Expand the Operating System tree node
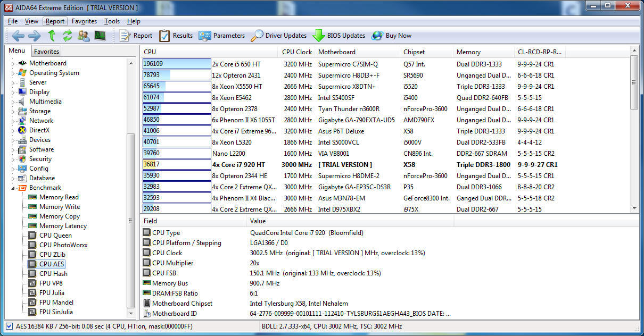The width and height of the screenshot is (644, 336). coord(13,73)
